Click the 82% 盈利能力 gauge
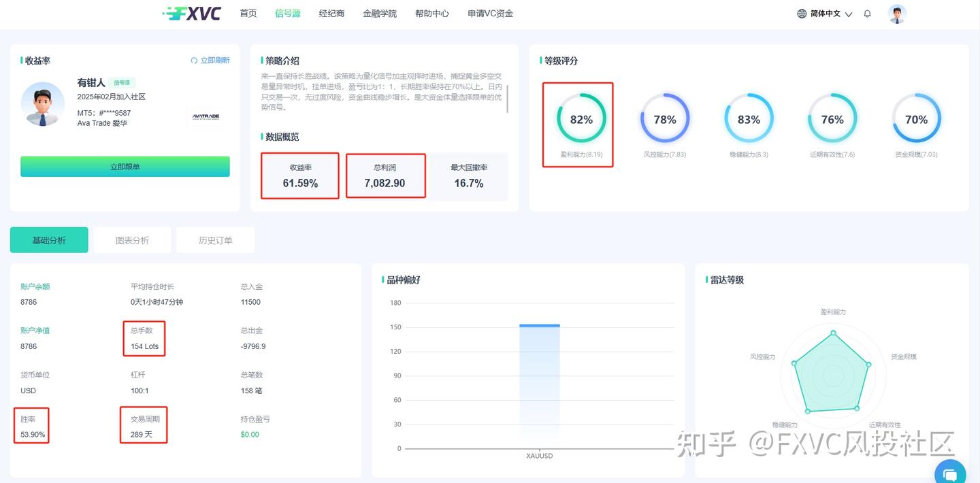Image resolution: width=980 pixels, height=483 pixels. click(x=581, y=120)
